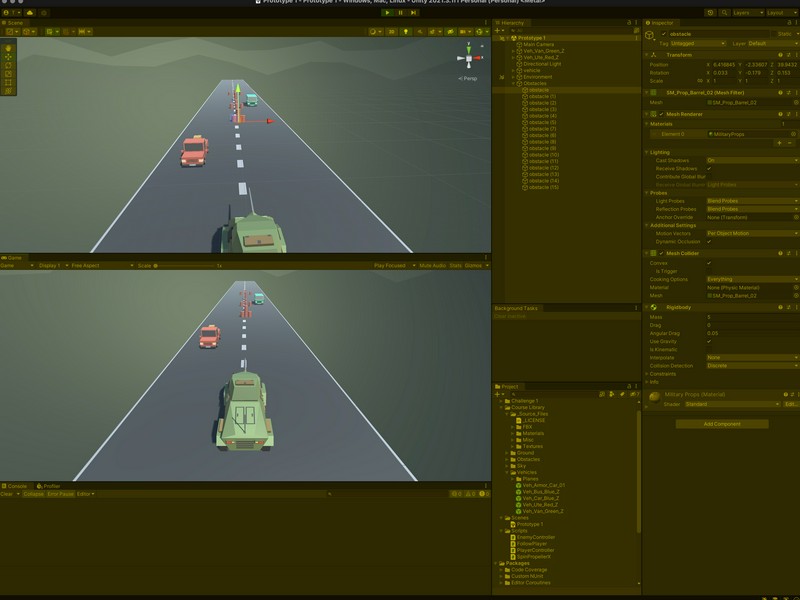Screen dimensions: 800x600
Task: Open the Gizmos dropdown in Scene toolbar
Action: coord(481,32)
